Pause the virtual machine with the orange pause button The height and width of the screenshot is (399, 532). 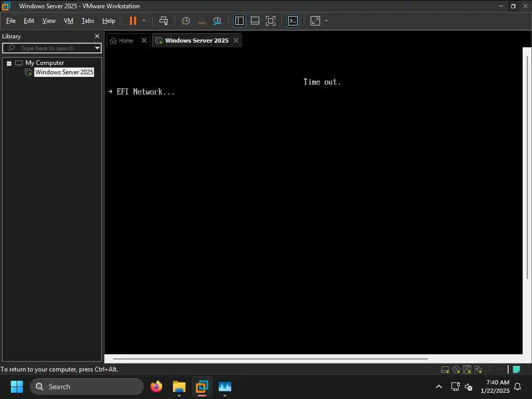[132, 21]
